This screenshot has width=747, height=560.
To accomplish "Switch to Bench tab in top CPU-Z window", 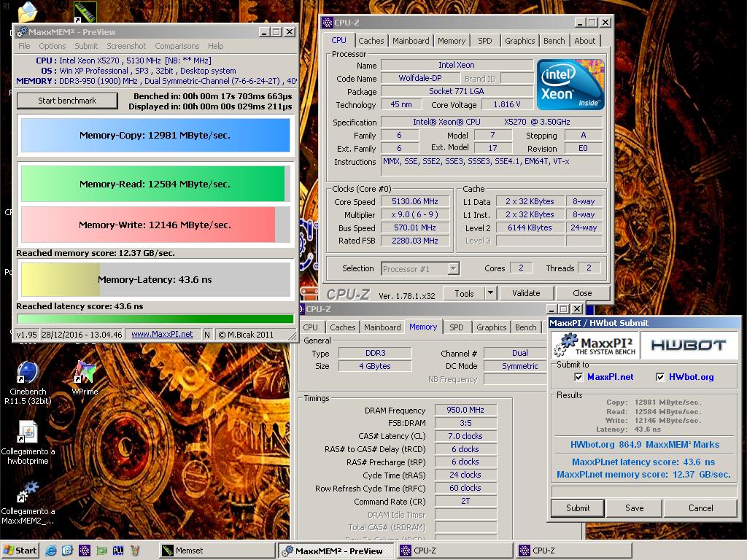I will tap(554, 41).
